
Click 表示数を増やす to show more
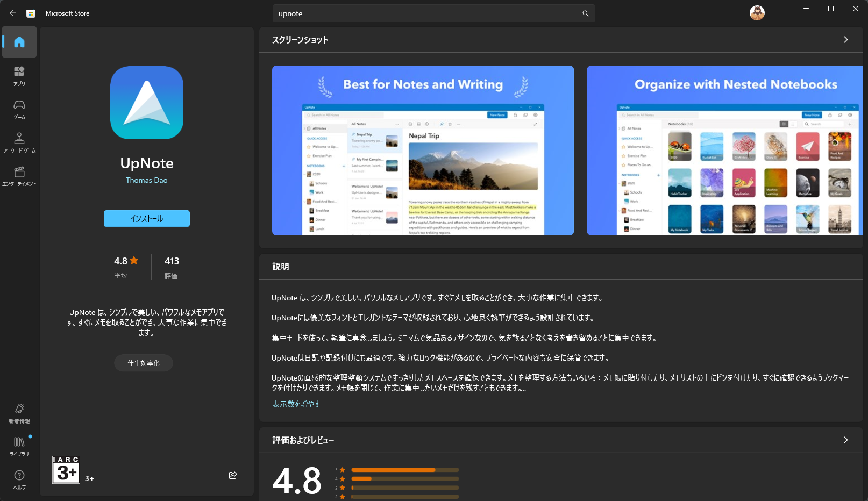click(x=296, y=404)
